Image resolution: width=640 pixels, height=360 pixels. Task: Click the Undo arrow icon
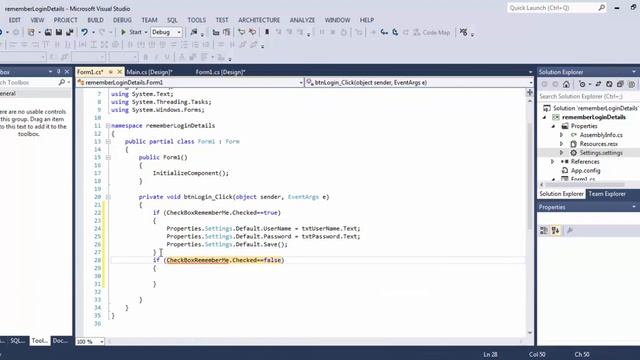(x=84, y=32)
